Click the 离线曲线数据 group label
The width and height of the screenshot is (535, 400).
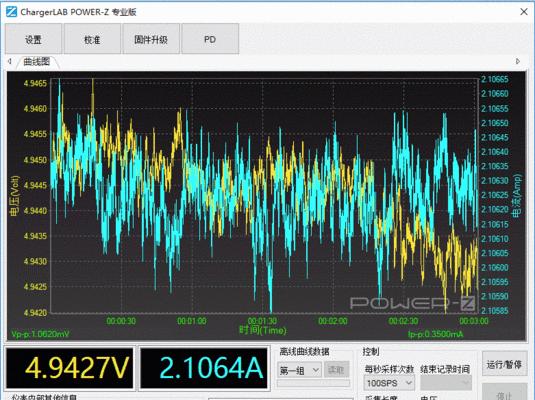[304, 352]
